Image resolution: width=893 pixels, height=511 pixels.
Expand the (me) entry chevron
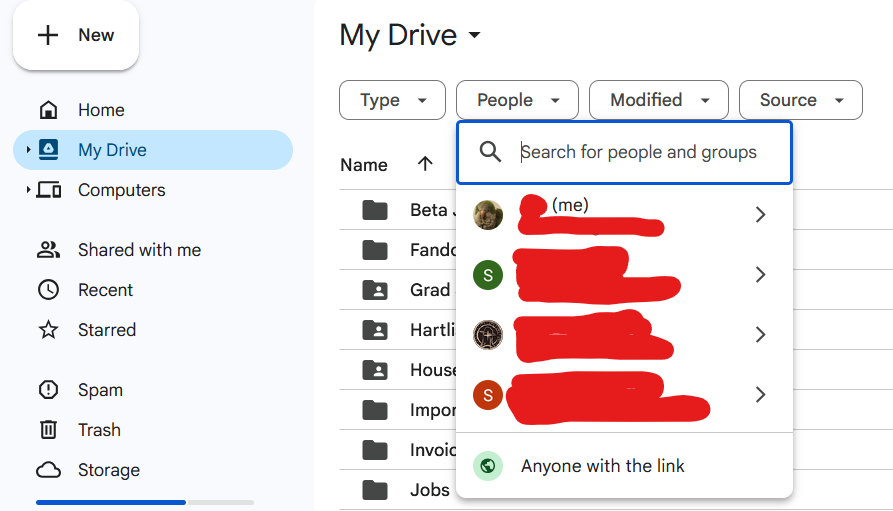pos(760,215)
